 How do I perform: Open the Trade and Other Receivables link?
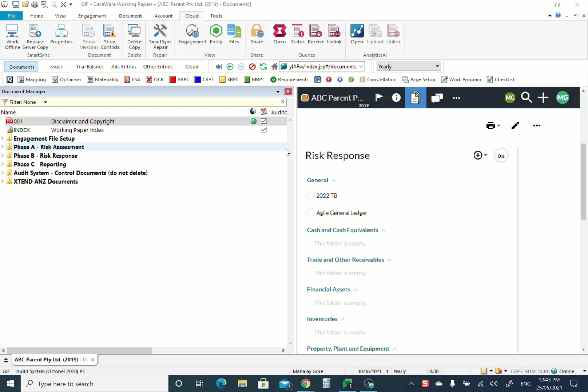[x=345, y=260]
